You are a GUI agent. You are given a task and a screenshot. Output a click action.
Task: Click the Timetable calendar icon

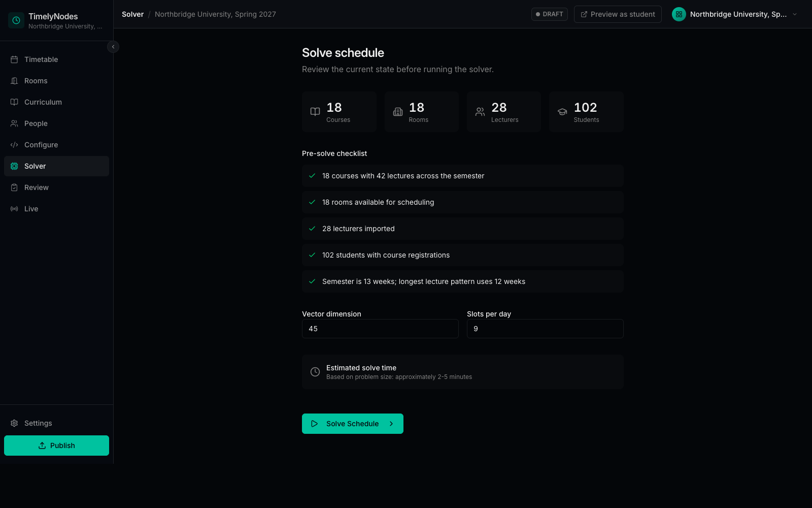(x=14, y=59)
